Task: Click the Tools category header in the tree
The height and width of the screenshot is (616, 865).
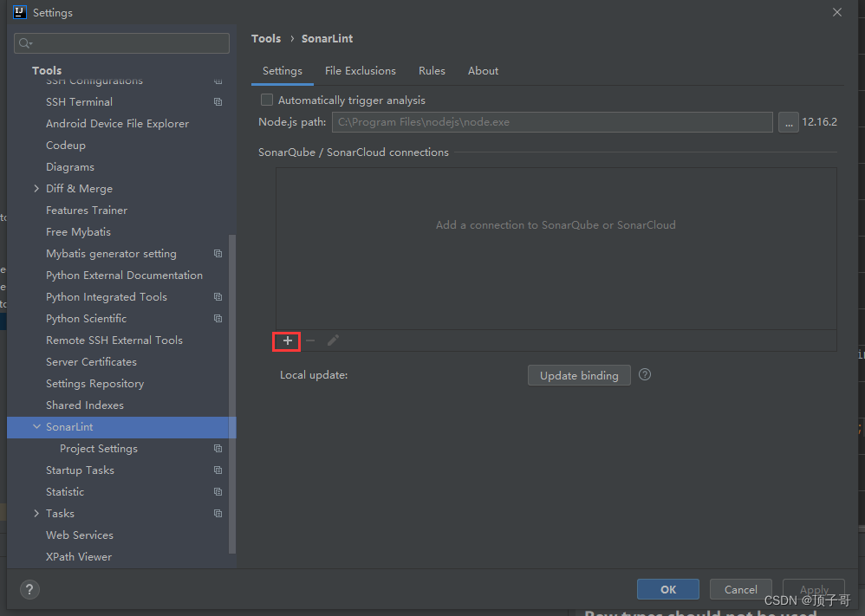Action: (x=47, y=70)
